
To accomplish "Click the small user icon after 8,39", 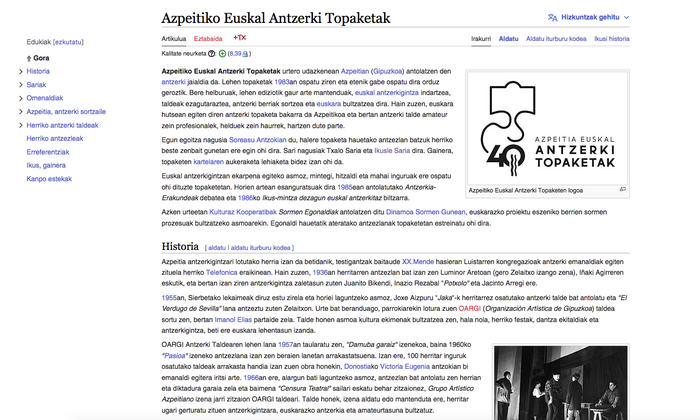I will point(245,54).
